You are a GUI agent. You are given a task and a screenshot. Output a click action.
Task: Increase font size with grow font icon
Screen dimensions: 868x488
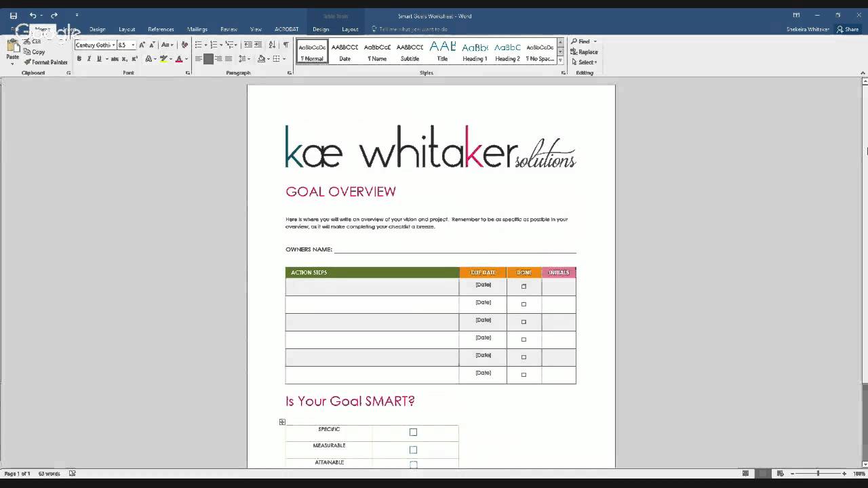pyautogui.click(x=142, y=45)
